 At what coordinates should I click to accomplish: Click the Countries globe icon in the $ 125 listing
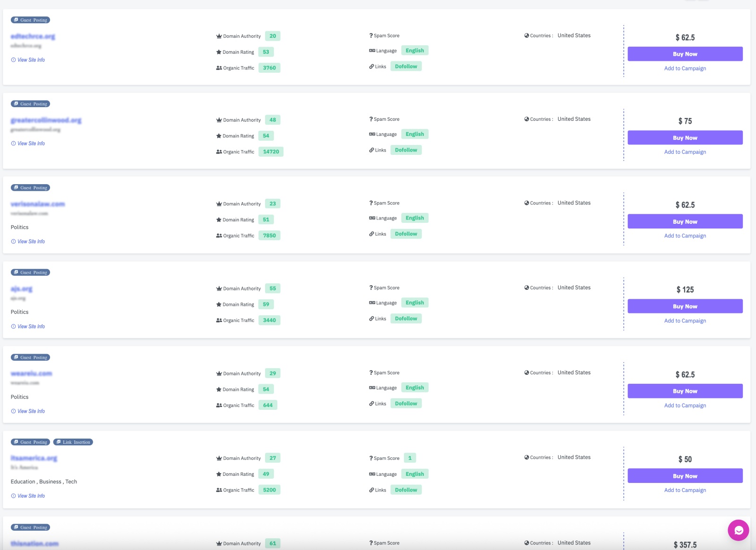click(x=526, y=288)
